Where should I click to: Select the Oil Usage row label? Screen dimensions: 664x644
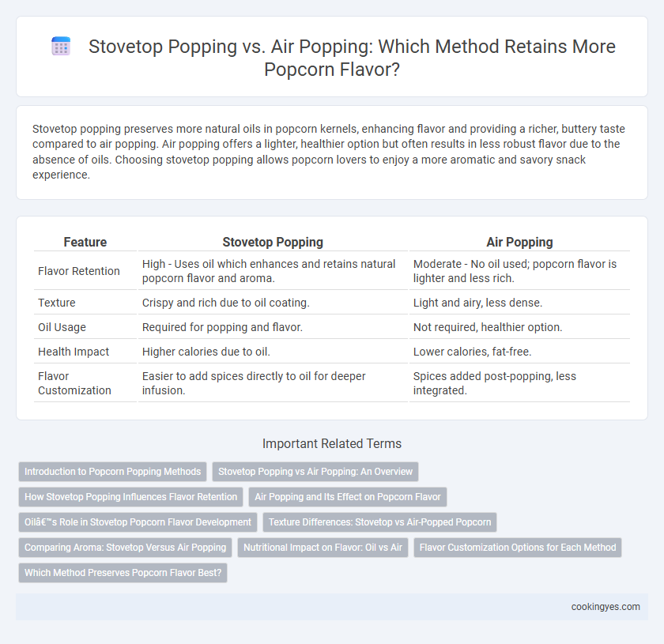62,327
